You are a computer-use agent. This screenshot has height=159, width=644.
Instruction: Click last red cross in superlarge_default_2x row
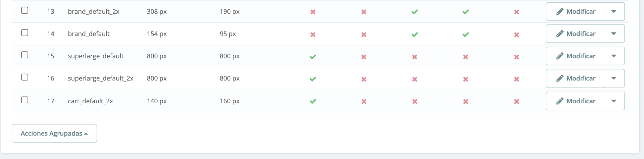[517, 79]
